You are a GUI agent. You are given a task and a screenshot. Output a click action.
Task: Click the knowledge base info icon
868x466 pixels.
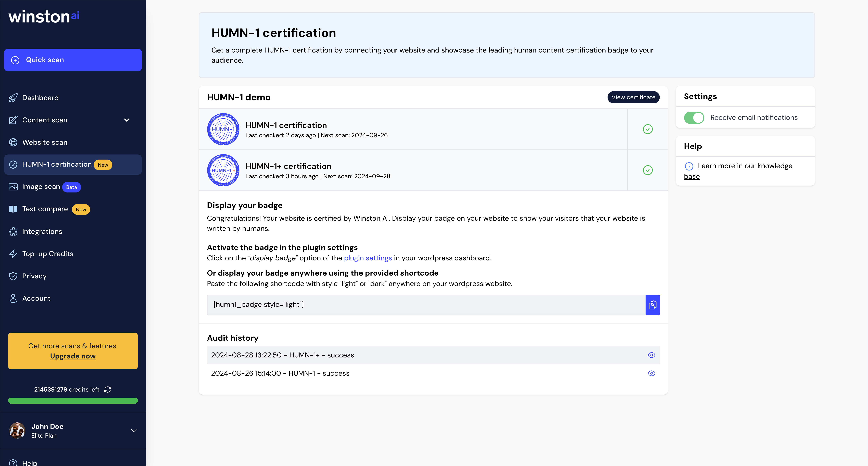[x=689, y=166]
